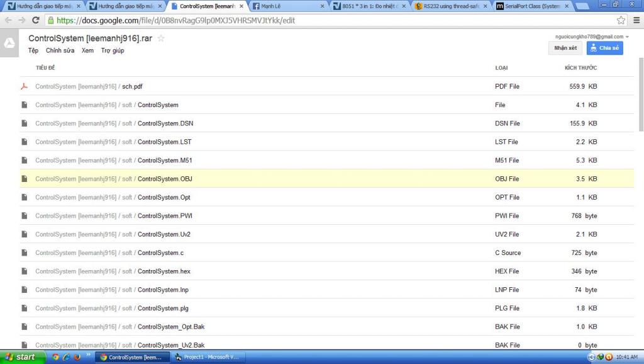
Task: Open the ControlSystem.hex file
Action: coord(164,271)
